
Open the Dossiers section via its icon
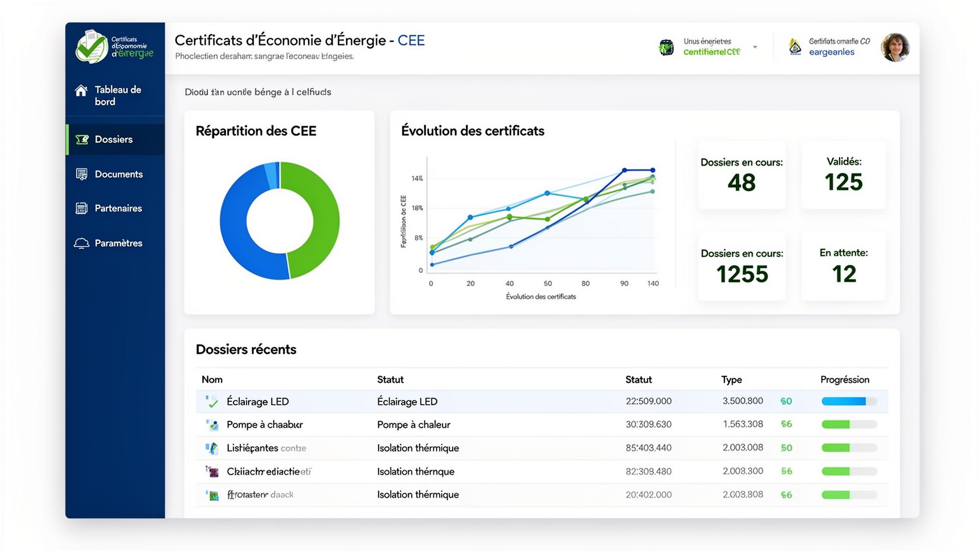click(x=81, y=139)
